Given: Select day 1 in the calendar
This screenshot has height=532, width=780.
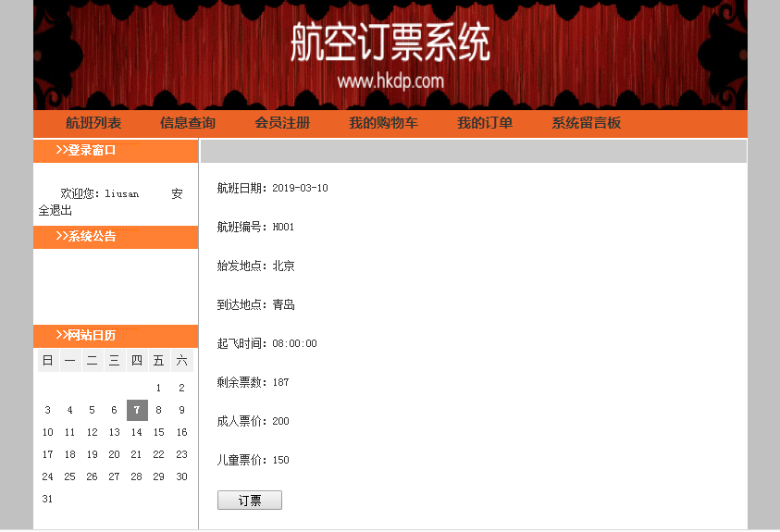Looking at the screenshot, I should tap(159, 388).
